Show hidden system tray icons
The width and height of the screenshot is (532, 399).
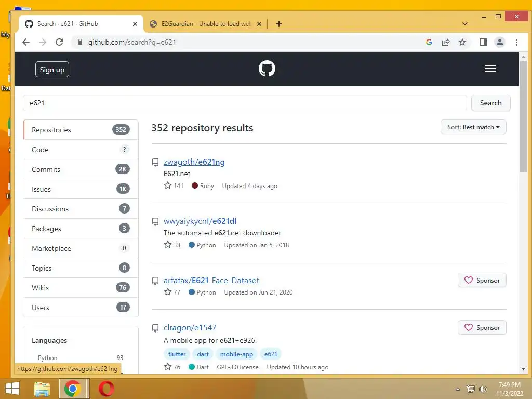click(x=458, y=389)
